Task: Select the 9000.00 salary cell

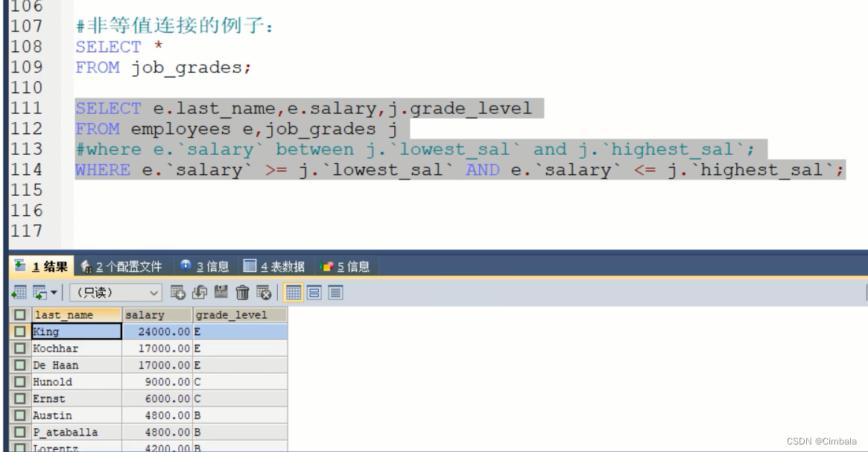Action: tap(157, 382)
